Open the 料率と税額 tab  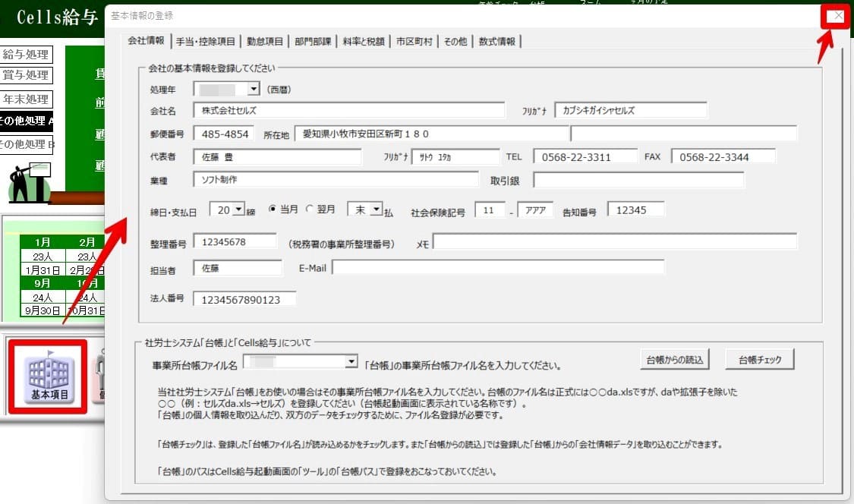click(x=363, y=42)
